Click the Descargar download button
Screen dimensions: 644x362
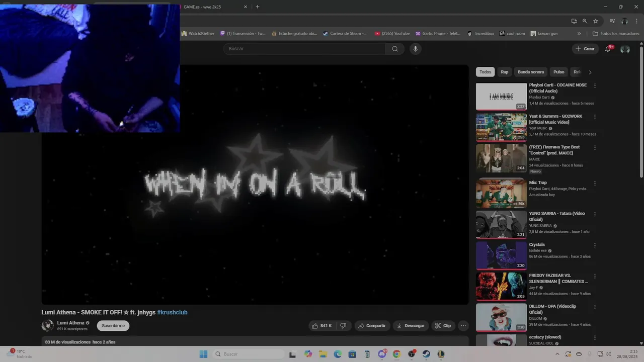point(411,326)
